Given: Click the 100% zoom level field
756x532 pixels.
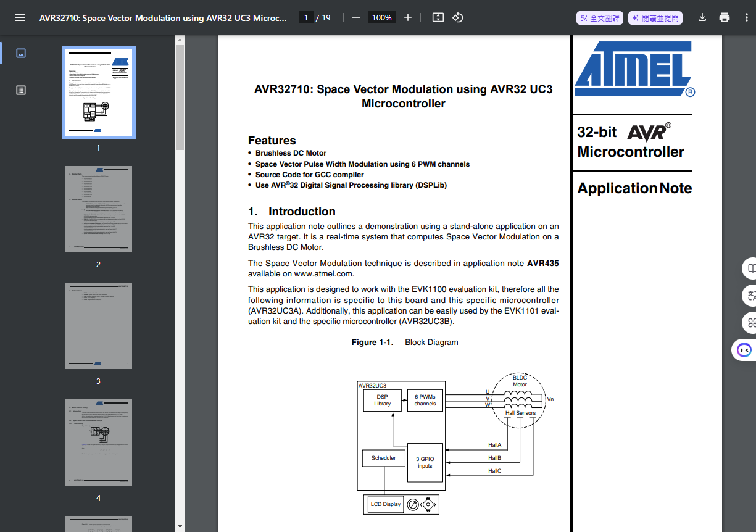Looking at the screenshot, I should tap(382, 17).
